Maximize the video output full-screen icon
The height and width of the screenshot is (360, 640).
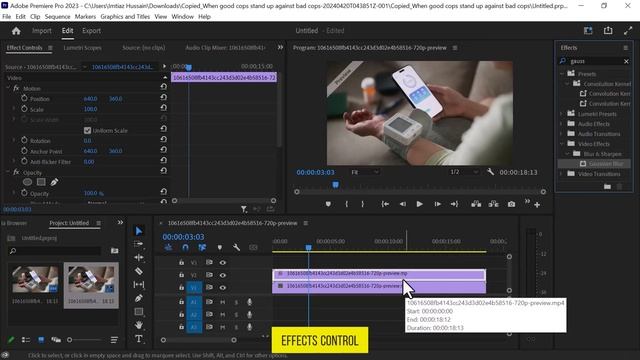628,31
